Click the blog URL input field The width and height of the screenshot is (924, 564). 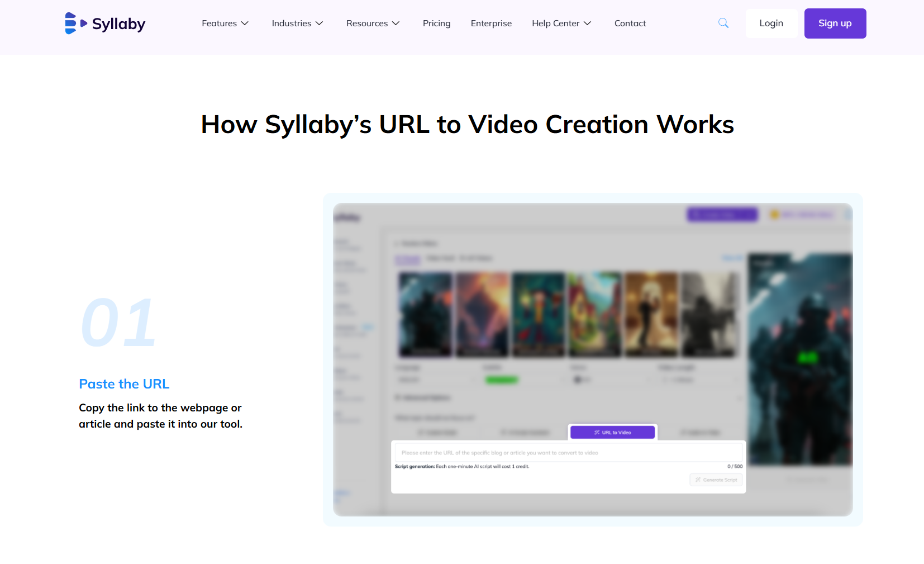(569, 452)
